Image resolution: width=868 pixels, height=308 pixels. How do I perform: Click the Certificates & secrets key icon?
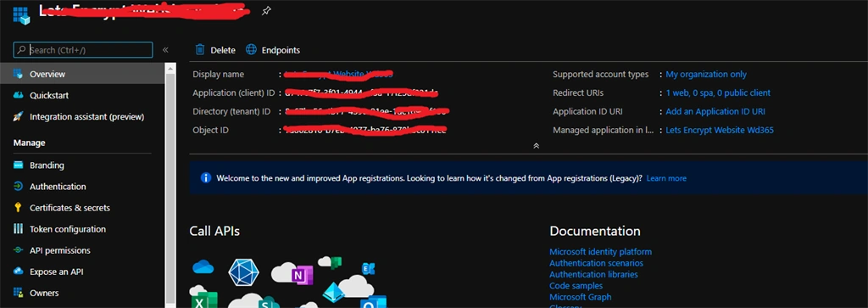click(x=19, y=208)
